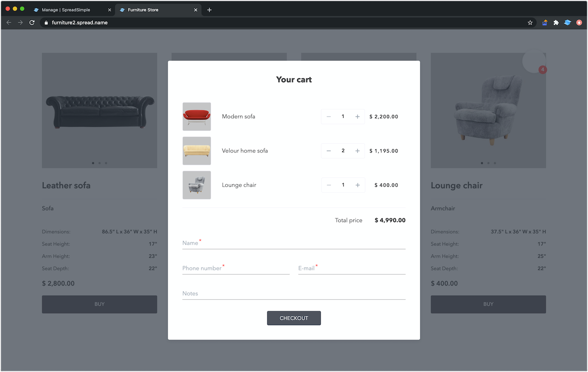Click the blue SpreadSimple extension icon
Viewport: 588px width, 372px height.
coord(567,22)
